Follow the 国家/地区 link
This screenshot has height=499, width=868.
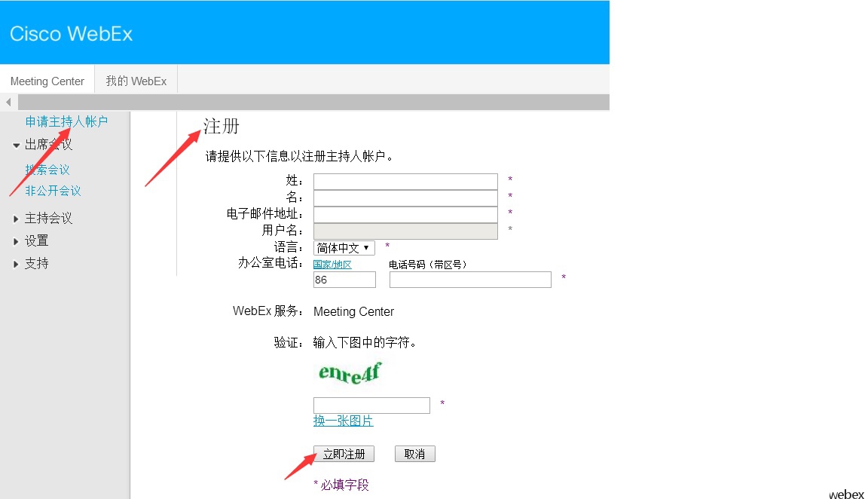click(332, 265)
